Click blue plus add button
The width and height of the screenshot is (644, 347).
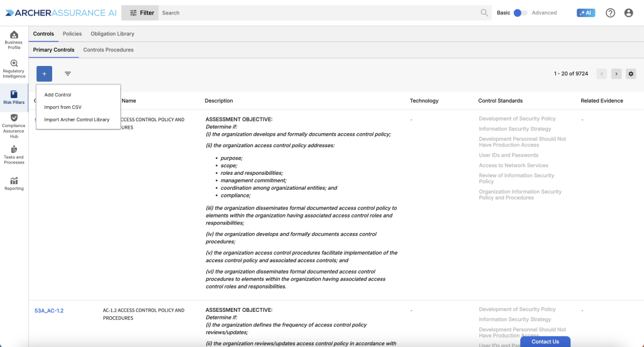[44, 74]
